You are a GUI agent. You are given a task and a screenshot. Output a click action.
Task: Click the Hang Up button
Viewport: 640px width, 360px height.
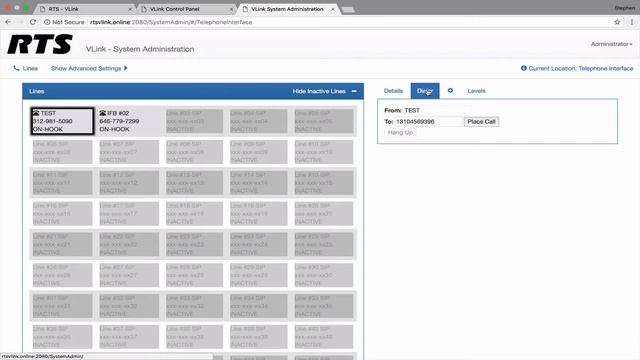pos(400,132)
